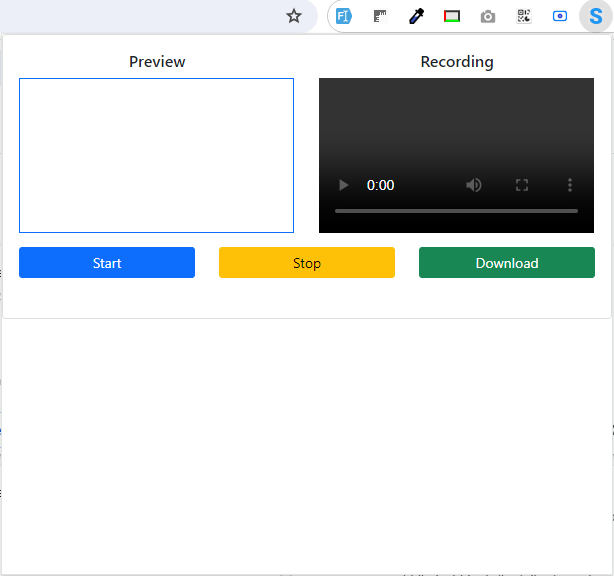The image size is (614, 576).
Task: Toggle fullscreen on the recording video
Action: click(x=522, y=185)
